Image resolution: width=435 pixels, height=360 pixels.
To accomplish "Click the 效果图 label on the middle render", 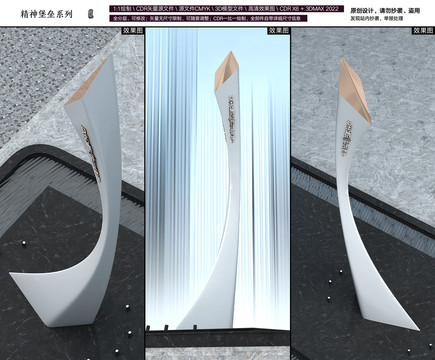I will (278, 31).
